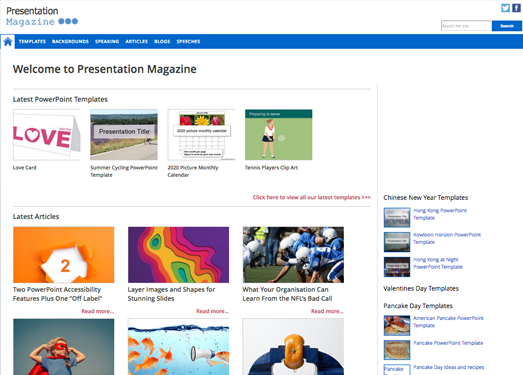
Task: Open 2020 Picture Monthly Calendar thumbnail
Action: [201, 135]
